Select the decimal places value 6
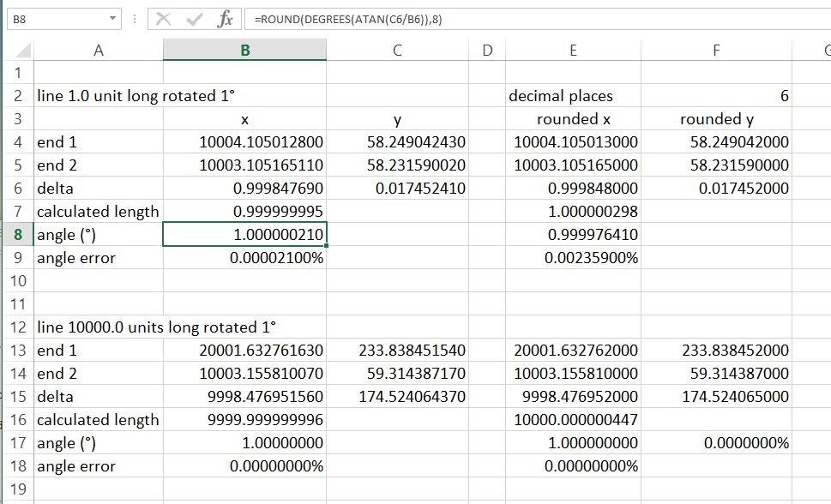The image size is (831, 504). [717, 96]
